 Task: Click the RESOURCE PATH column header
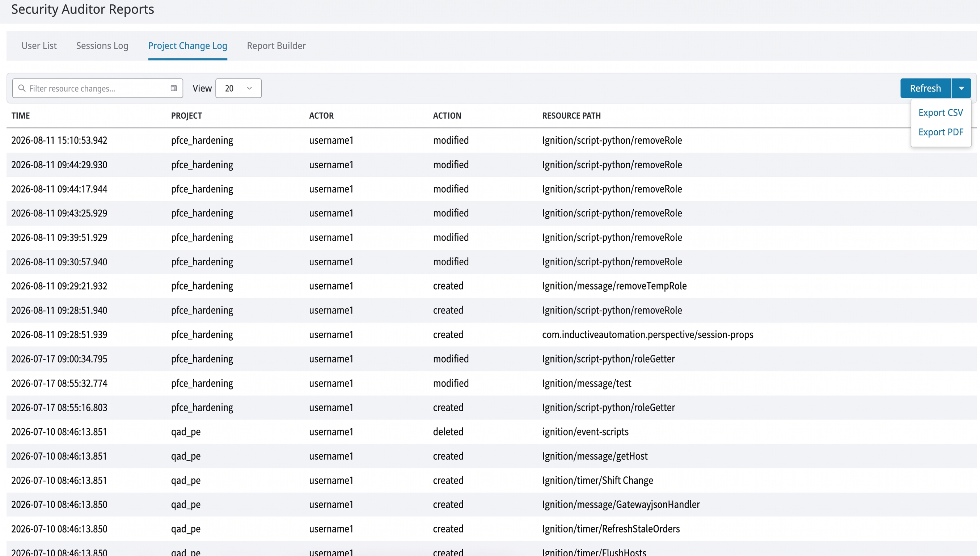[571, 116]
